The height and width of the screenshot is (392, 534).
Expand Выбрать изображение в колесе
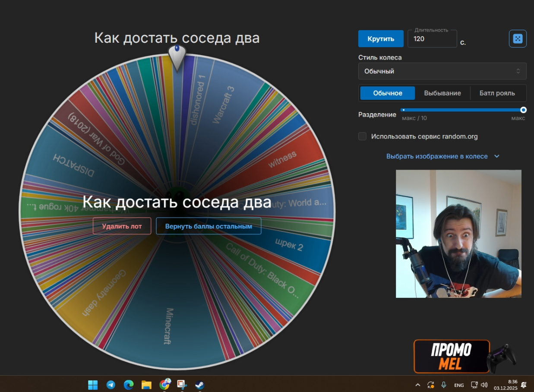point(443,156)
